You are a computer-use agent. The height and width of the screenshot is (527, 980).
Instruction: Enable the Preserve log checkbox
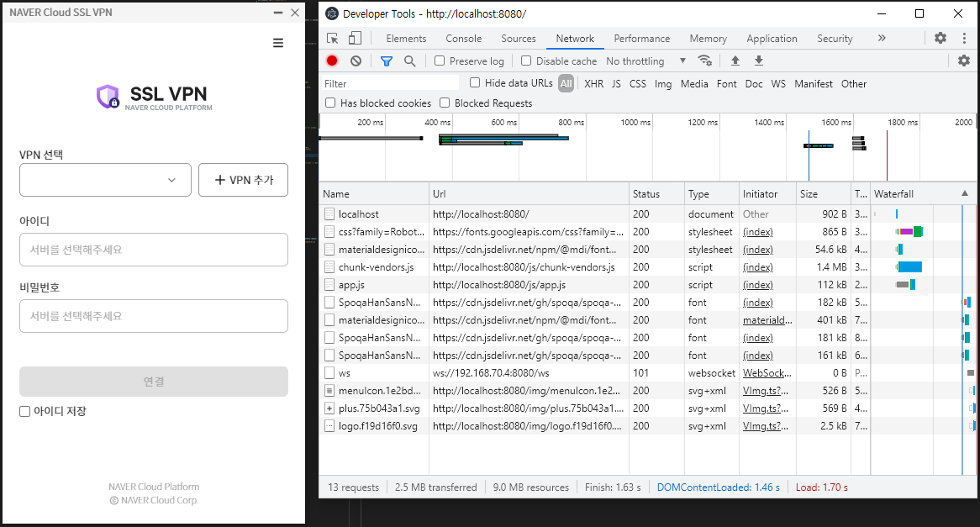pos(440,61)
